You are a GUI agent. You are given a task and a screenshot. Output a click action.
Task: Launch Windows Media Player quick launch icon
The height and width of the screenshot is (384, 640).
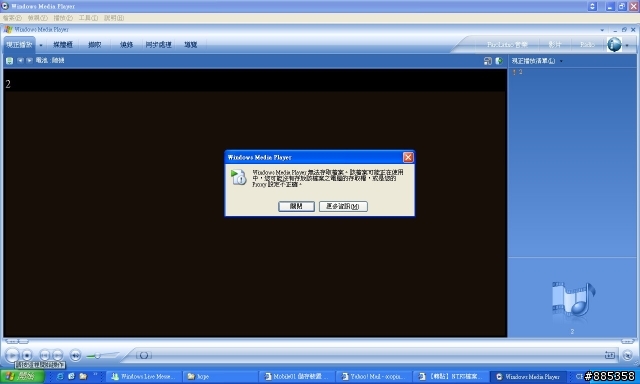[x=71, y=376]
